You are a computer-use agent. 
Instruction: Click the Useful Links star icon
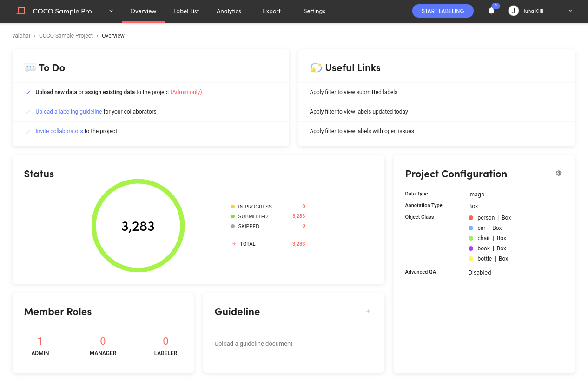click(x=316, y=68)
